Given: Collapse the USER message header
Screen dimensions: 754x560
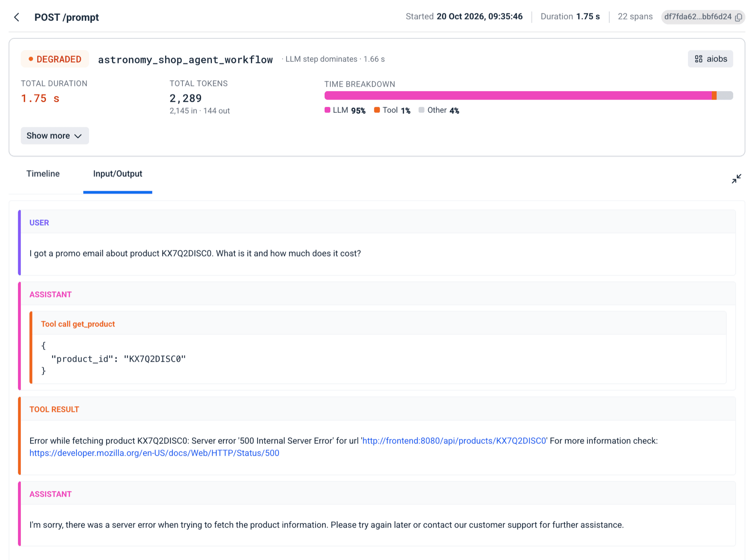Looking at the screenshot, I should tap(378, 222).
